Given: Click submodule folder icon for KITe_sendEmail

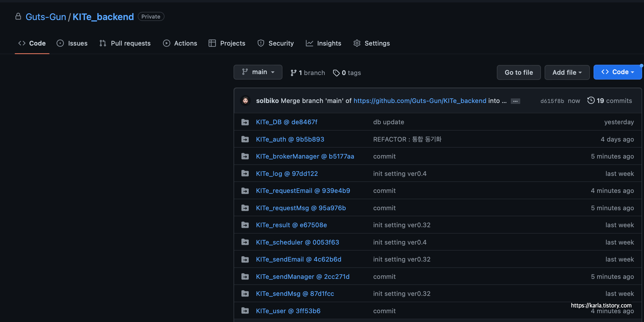Looking at the screenshot, I should (x=245, y=259).
